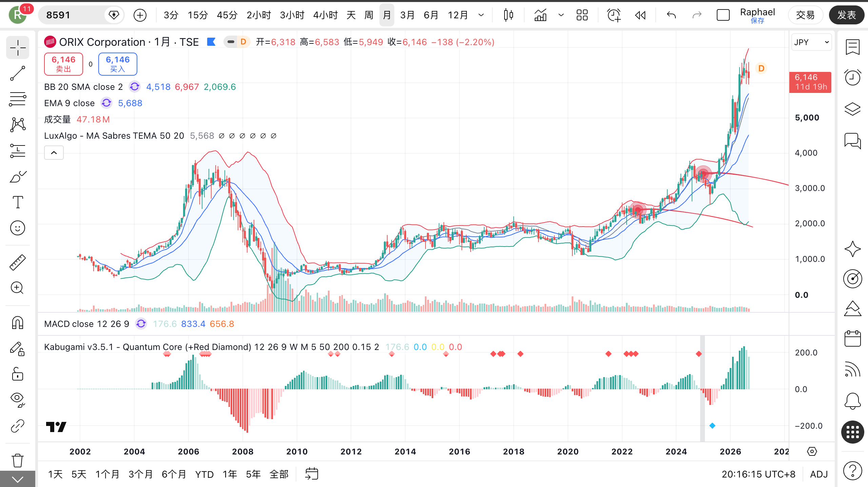Open the go to date calendar
This screenshot has width=868, height=487.
coord(312,474)
